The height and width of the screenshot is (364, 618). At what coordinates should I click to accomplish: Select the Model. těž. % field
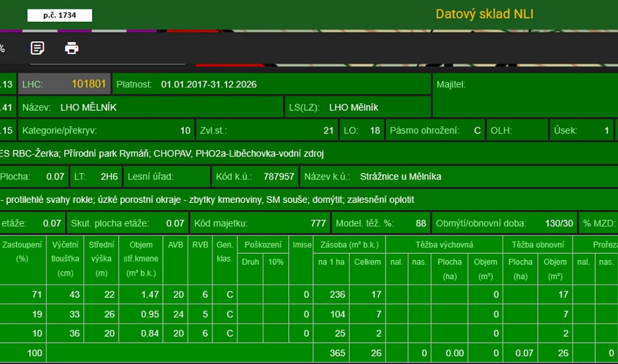point(381,223)
